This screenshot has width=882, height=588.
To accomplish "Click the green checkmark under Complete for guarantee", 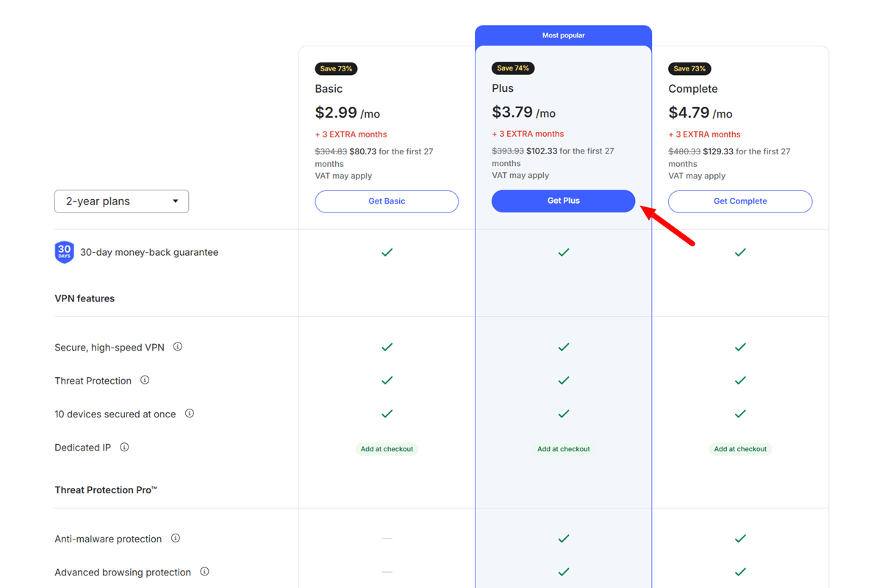I will 740,251.
